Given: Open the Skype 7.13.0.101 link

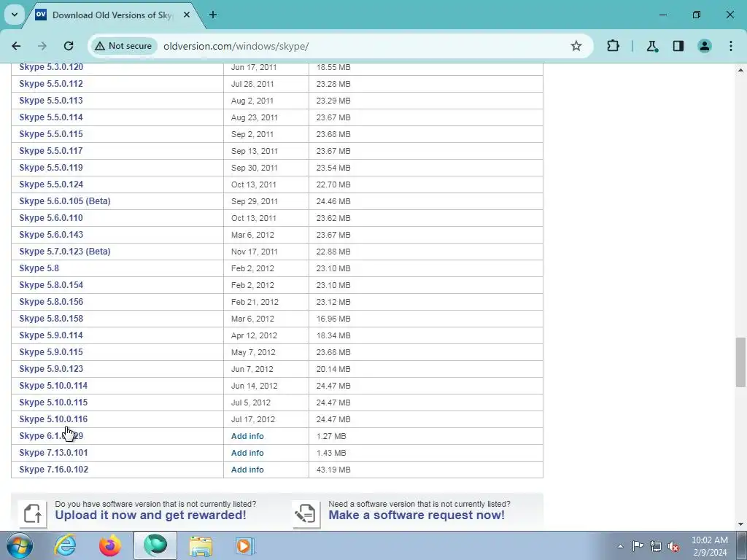Looking at the screenshot, I should 53,453.
